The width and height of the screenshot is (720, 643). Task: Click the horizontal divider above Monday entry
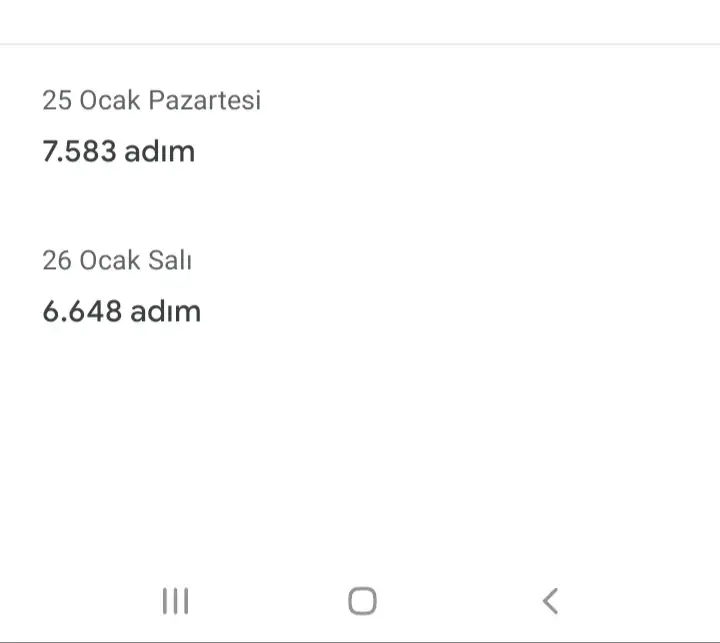(x=360, y=44)
